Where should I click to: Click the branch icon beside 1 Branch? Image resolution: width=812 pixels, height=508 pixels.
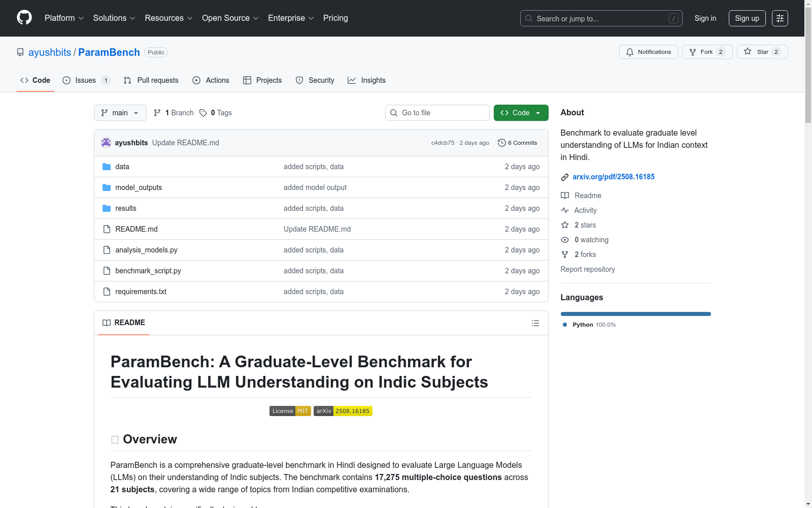point(157,113)
